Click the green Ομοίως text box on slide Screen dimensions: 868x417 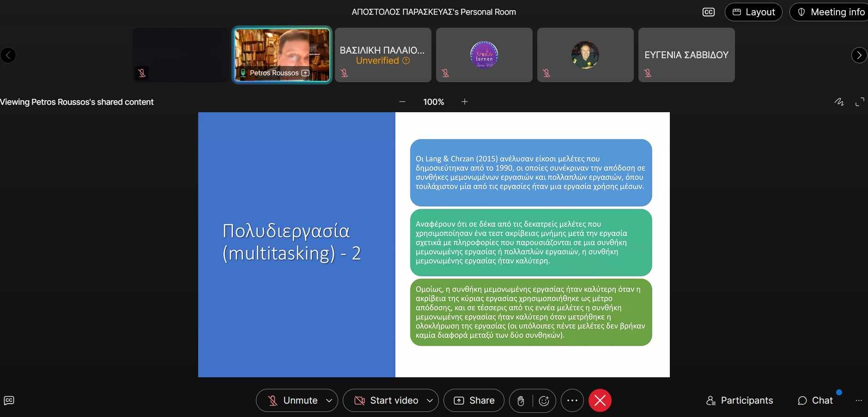[531, 312]
